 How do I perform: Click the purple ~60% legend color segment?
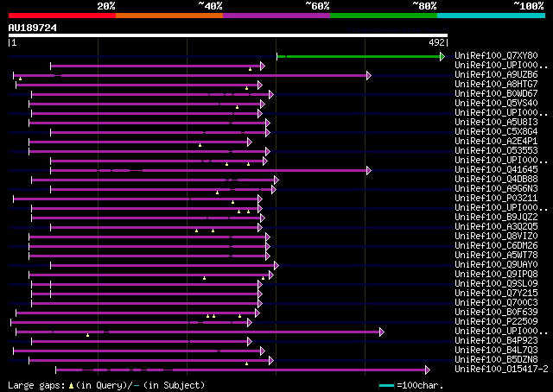tap(276, 16)
